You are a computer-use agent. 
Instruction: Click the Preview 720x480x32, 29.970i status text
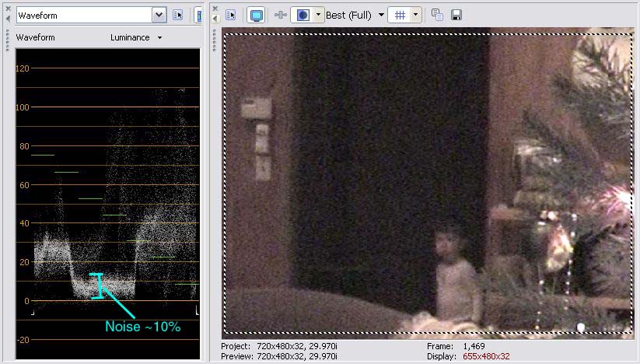pyautogui.click(x=278, y=356)
